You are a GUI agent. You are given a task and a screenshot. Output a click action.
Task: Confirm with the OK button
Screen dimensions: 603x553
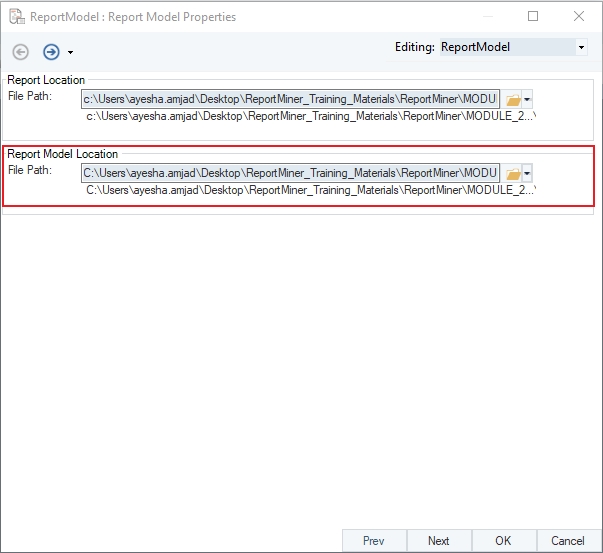click(503, 541)
